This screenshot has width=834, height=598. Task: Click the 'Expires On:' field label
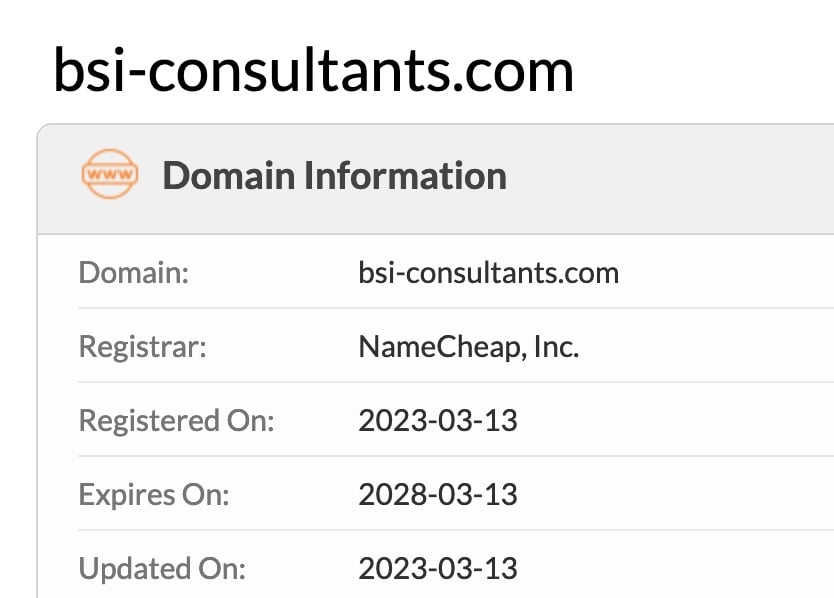[154, 494]
